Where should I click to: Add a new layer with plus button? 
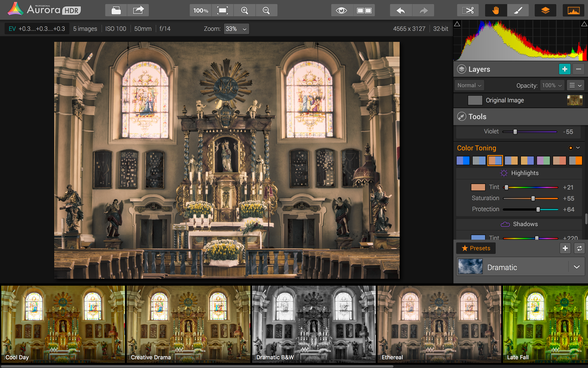pos(565,69)
